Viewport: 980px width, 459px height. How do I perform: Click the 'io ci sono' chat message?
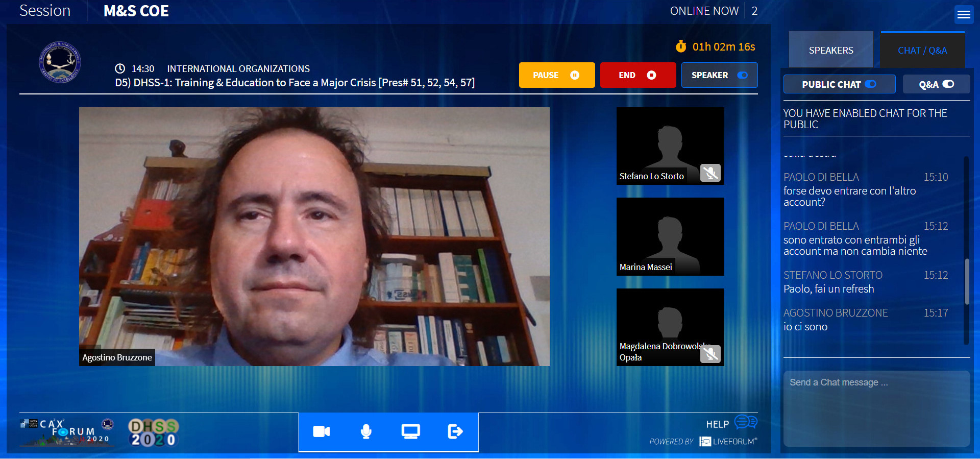tap(805, 327)
